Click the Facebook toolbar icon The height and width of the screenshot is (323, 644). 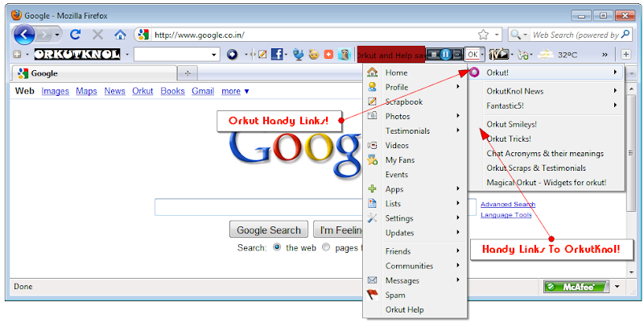(277, 54)
